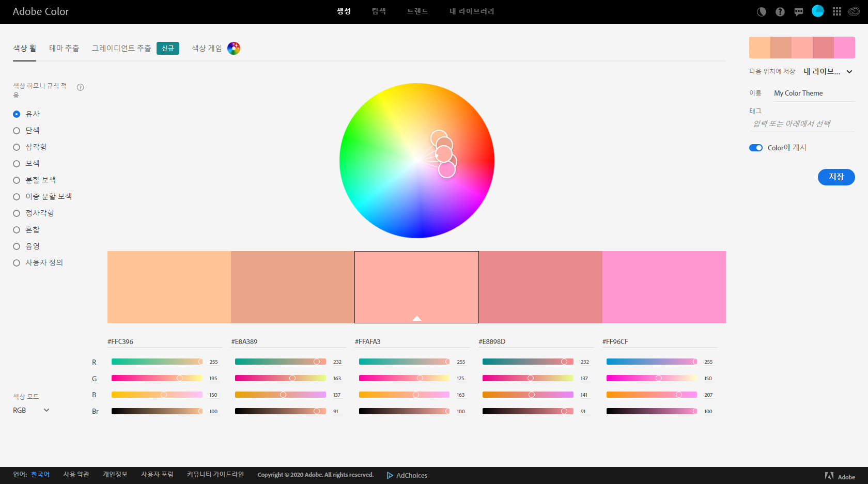This screenshot has height=484, width=868.
Task: Toggle dark mode moon icon
Action: (762, 11)
